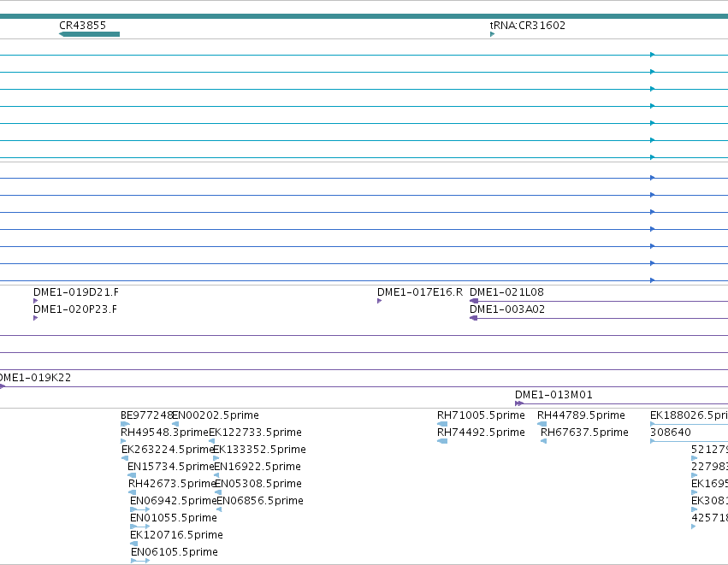Select the EN06856.5prime EST label

(x=260, y=501)
